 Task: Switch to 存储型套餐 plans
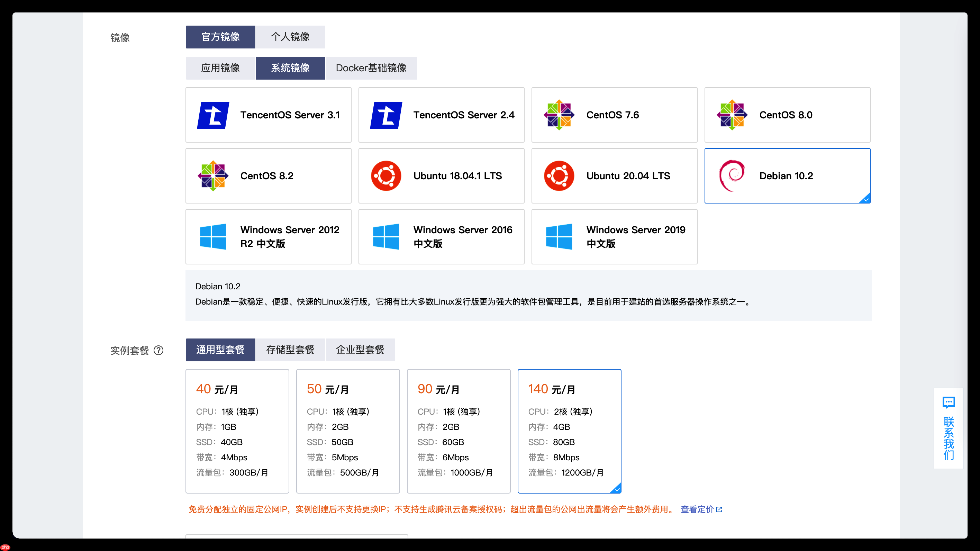(290, 350)
